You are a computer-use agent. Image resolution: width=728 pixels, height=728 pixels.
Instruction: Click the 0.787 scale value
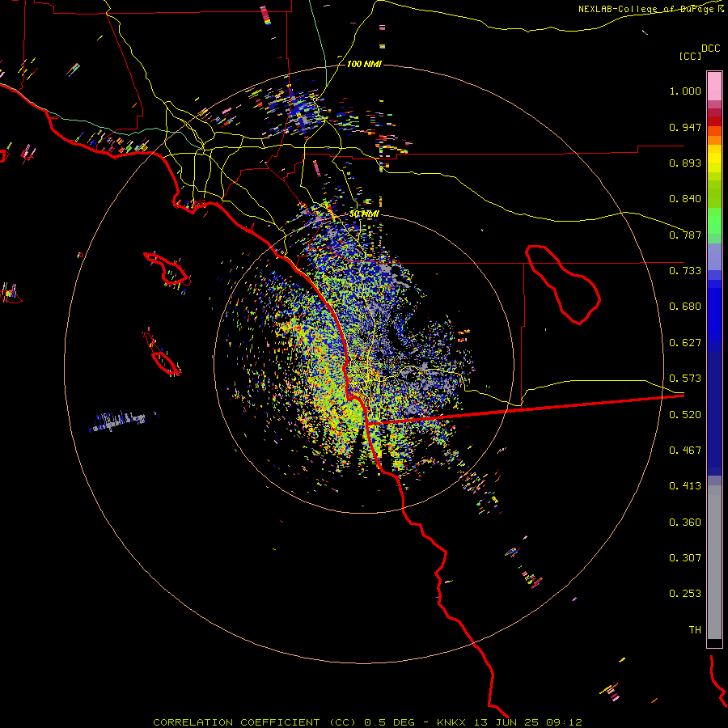pos(685,235)
